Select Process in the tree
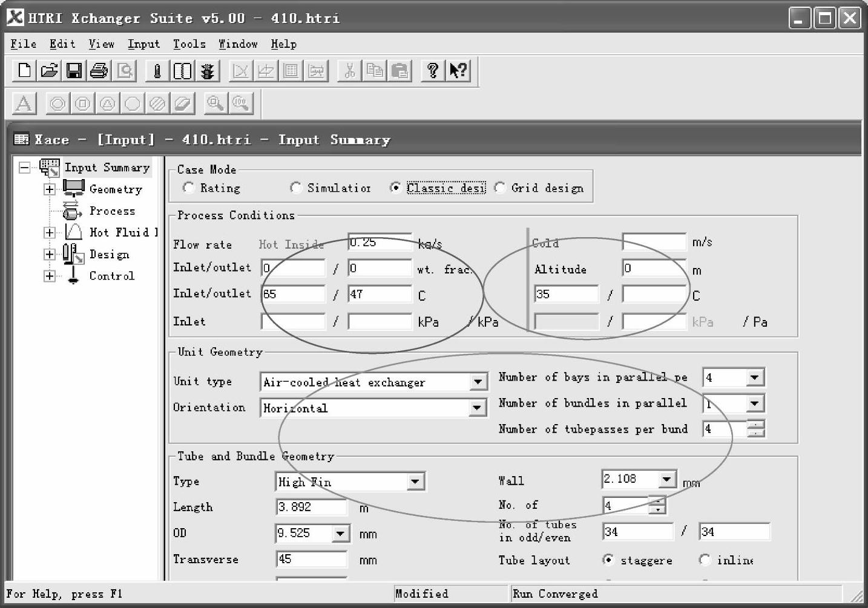Screen dimensions: 868x608 [x=112, y=211]
